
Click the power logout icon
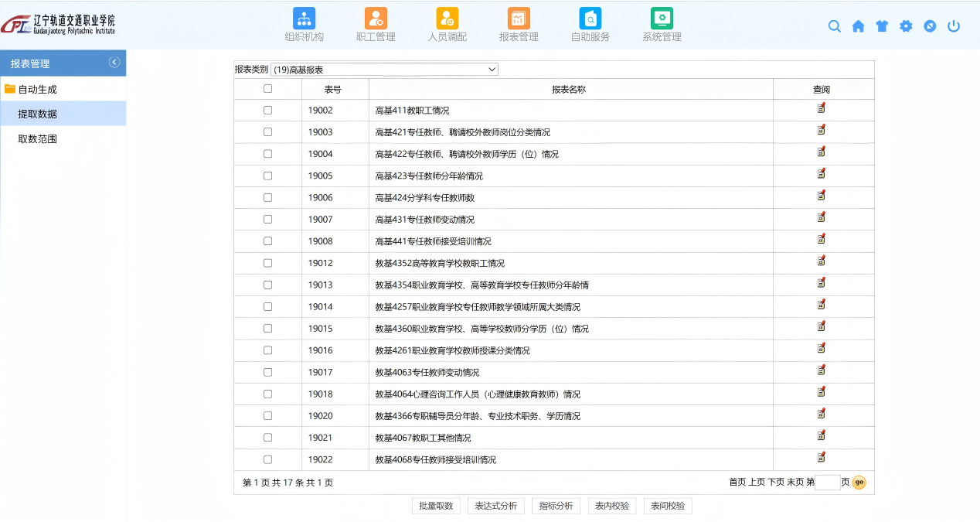[954, 26]
